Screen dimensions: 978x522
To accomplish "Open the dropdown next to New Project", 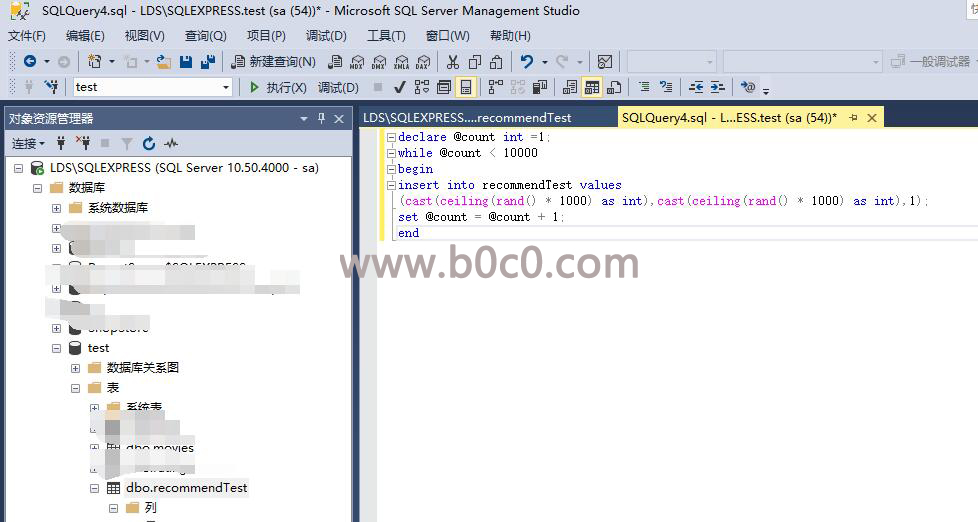I will (112, 61).
